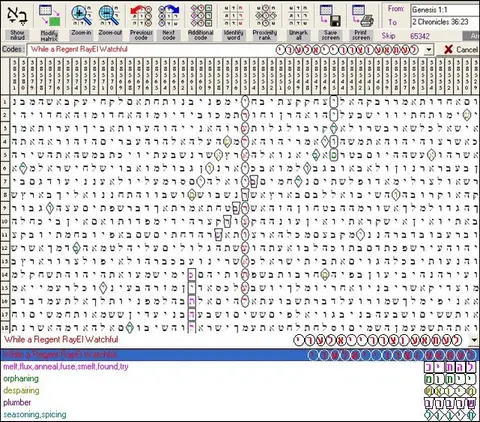This screenshot has height=422, width=480.
Task: Activate the Identify word tool
Action: (233, 22)
